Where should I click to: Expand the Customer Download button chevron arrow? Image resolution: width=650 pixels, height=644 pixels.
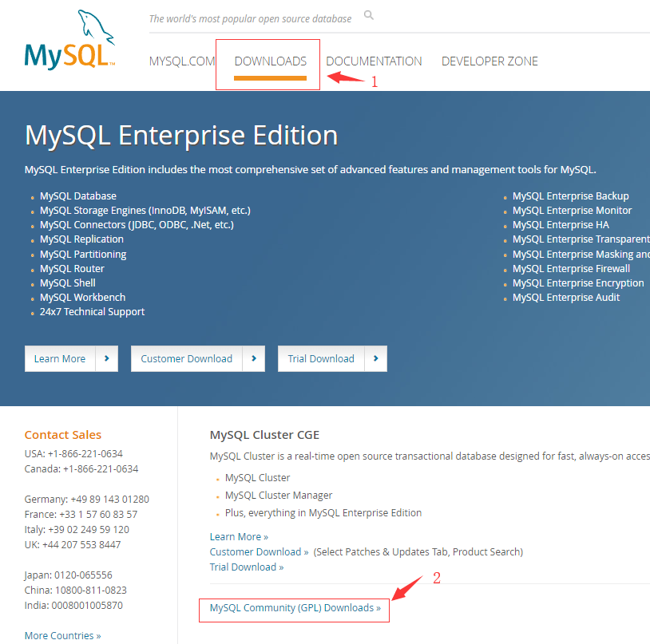(x=256, y=358)
